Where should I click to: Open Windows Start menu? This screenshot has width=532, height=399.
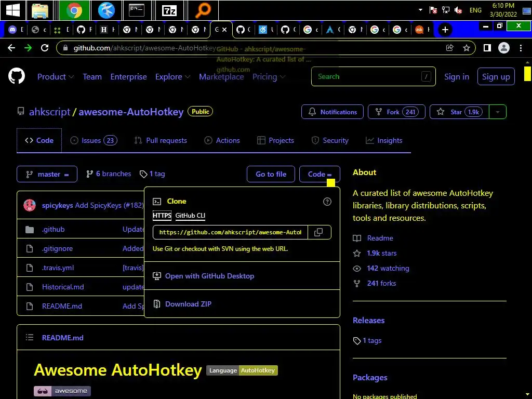[x=13, y=10]
